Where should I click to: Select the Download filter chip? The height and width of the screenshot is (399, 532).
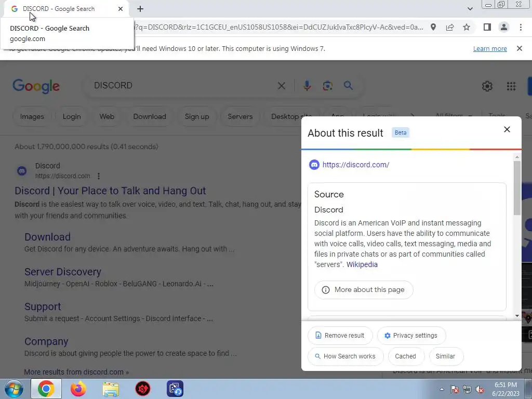(x=150, y=117)
